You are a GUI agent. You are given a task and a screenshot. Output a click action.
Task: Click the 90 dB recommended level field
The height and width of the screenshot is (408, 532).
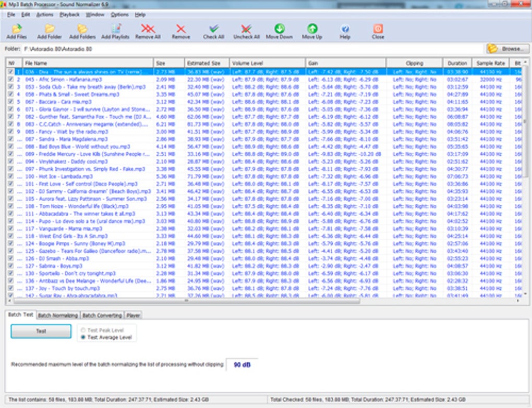[242, 365]
